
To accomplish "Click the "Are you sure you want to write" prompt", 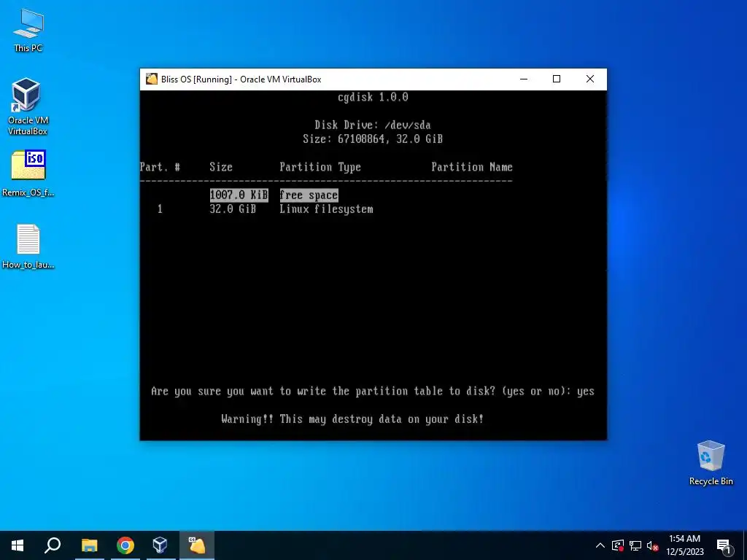I will (361, 392).
